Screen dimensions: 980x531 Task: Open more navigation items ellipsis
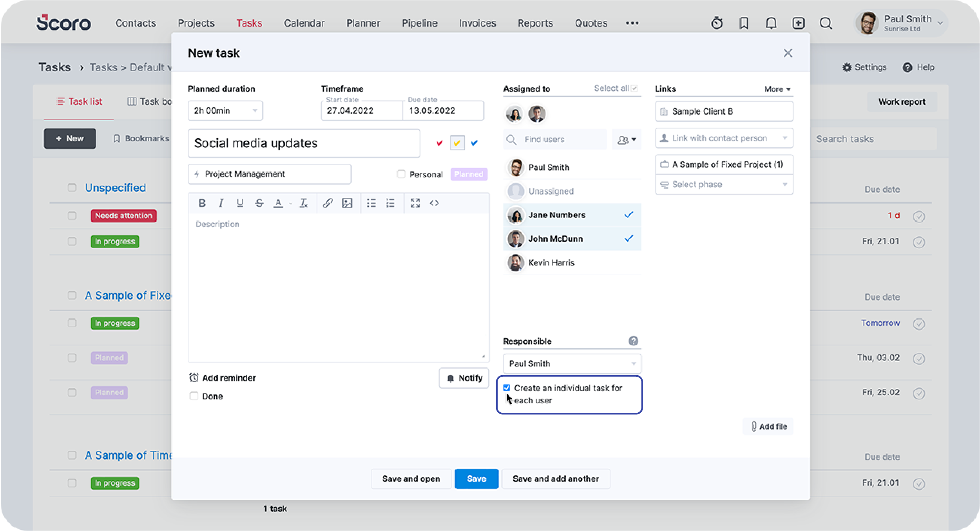point(632,23)
